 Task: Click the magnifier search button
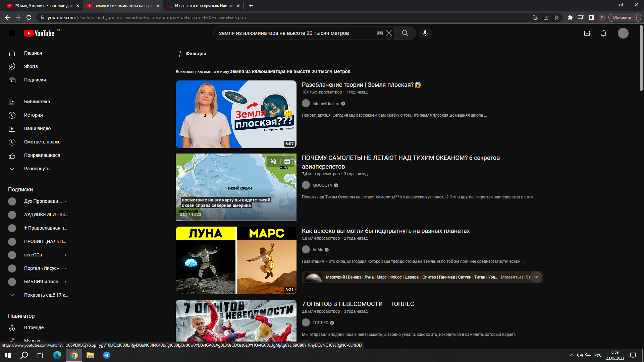(x=405, y=33)
